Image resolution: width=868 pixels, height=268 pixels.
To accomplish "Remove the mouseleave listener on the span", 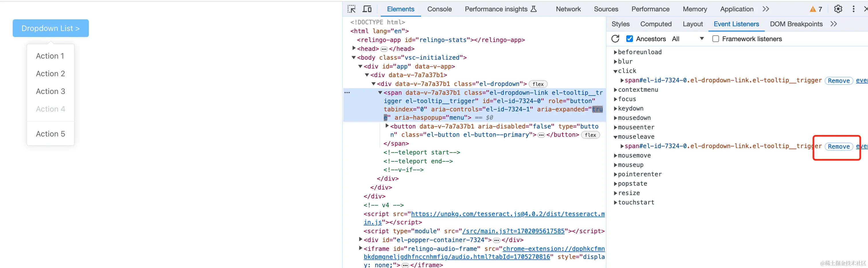I will click(x=839, y=146).
